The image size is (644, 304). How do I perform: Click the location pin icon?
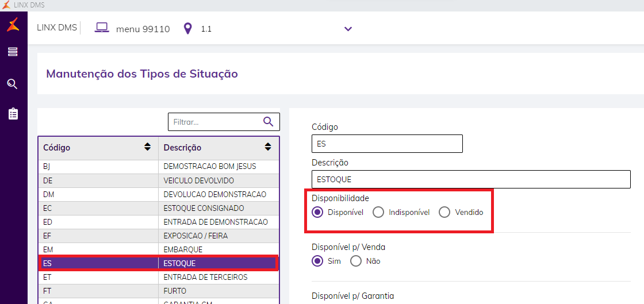pyautogui.click(x=187, y=28)
